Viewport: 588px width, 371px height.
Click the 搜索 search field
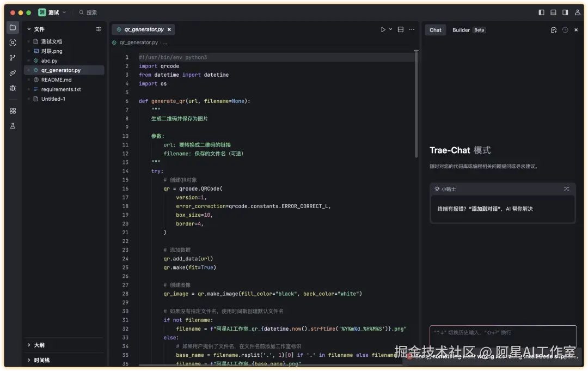(x=88, y=13)
